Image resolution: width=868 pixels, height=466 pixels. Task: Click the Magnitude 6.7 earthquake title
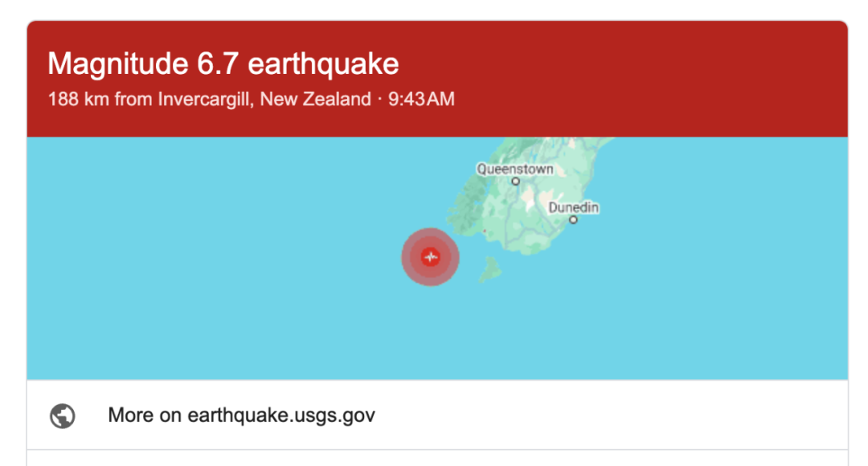(x=223, y=63)
